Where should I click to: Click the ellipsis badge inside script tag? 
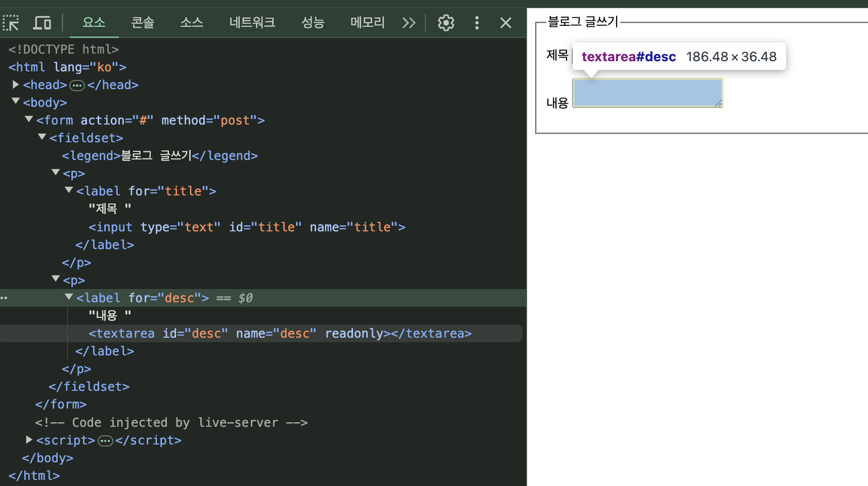pos(105,441)
